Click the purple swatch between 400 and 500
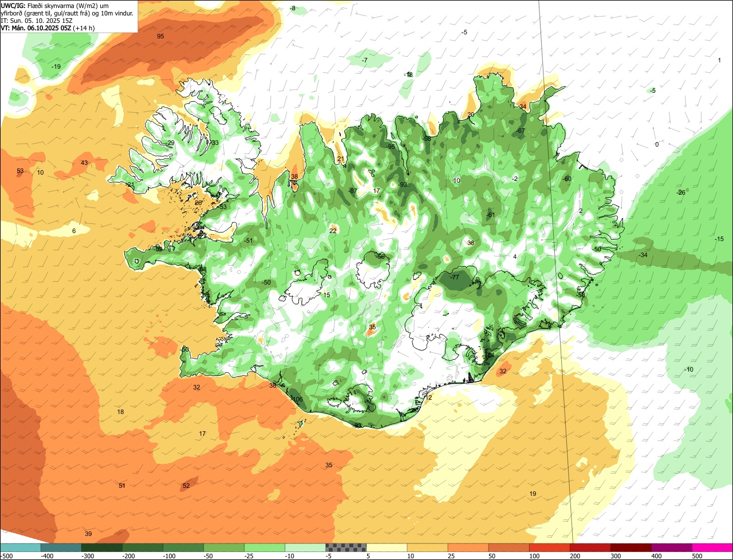 click(x=671, y=547)
